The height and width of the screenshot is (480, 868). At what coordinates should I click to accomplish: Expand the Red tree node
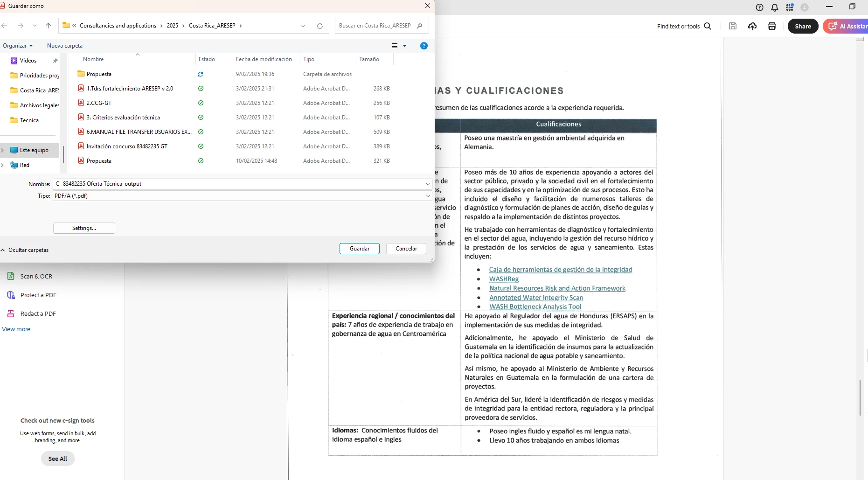pyautogui.click(x=3, y=165)
